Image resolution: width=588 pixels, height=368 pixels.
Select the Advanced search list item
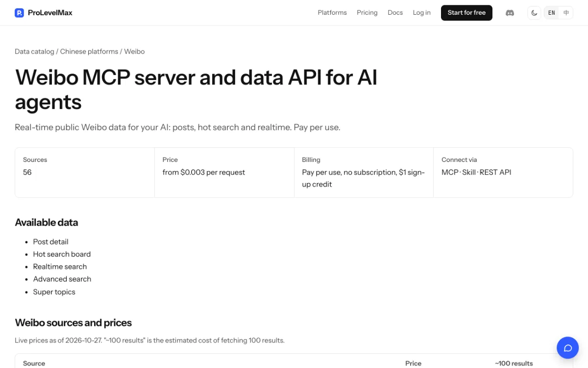[x=62, y=279]
